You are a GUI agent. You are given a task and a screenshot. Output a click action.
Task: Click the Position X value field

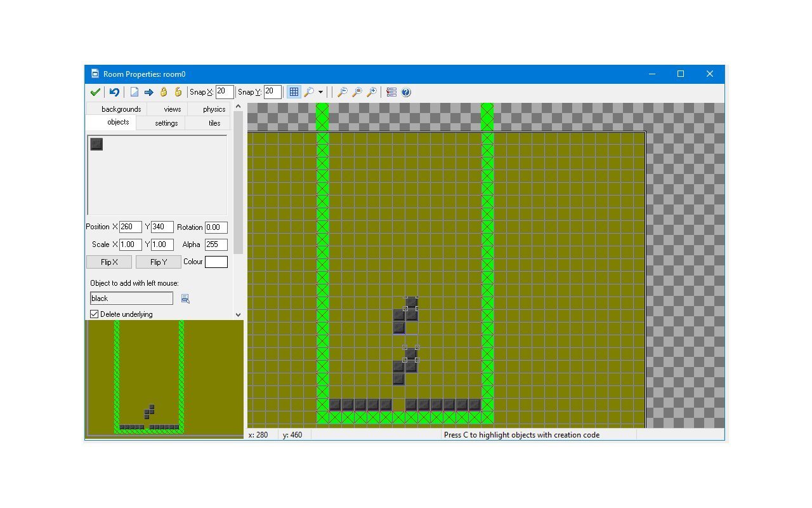(130, 227)
